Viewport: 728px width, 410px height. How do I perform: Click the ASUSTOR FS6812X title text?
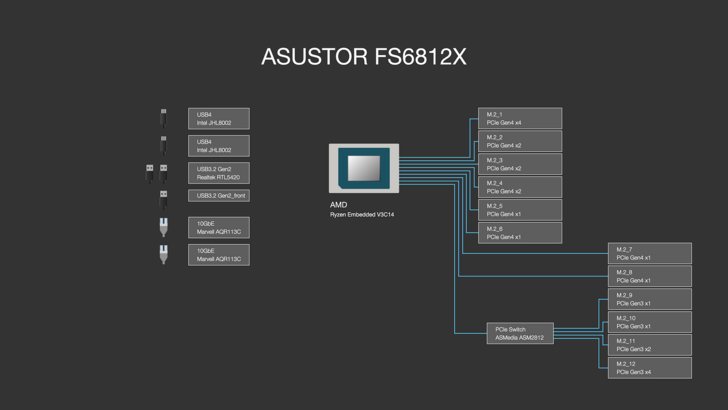(x=364, y=57)
